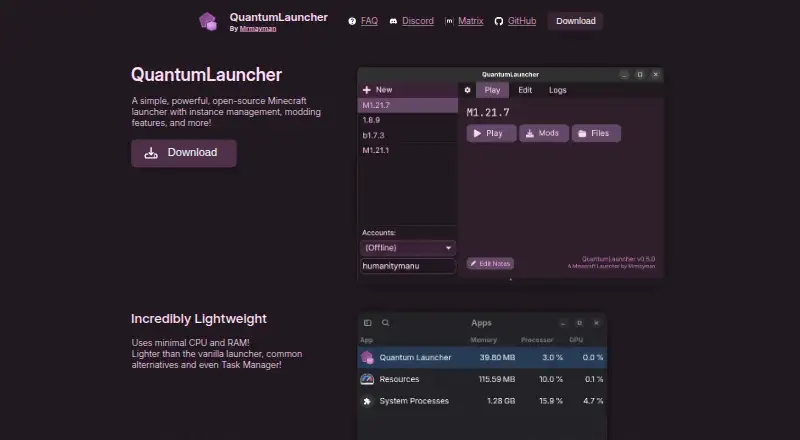Viewport: 800px width, 440px height.
Task: Open the Mrmayman author link
Action: pyautogui.click(x=258, y=29)
